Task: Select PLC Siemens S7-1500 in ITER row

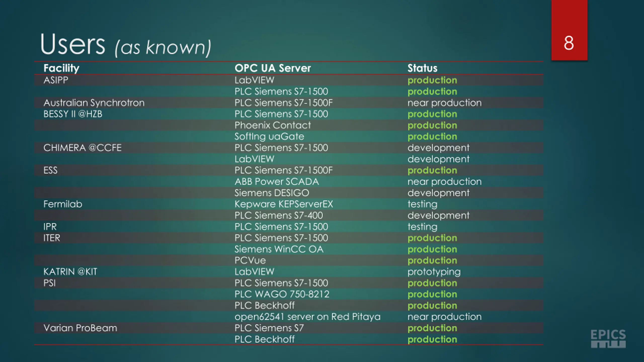Action: pos(281,238)
